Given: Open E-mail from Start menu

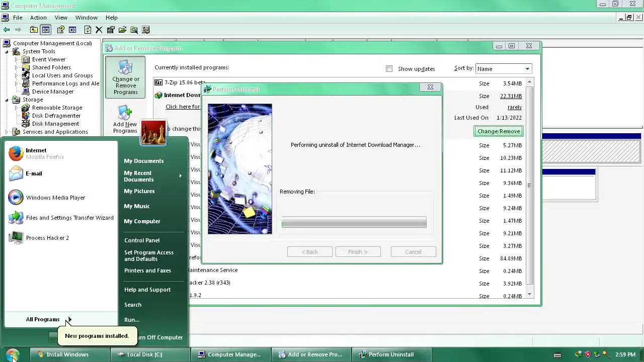Looking at the screenshot, I should 61,173.
